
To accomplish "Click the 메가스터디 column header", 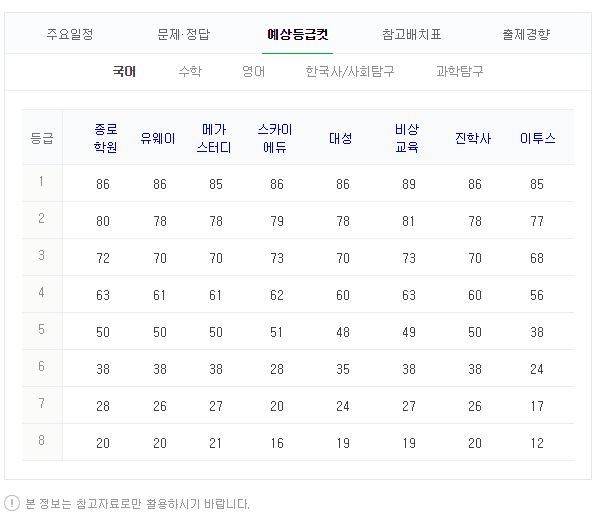I will coord(217,138).
